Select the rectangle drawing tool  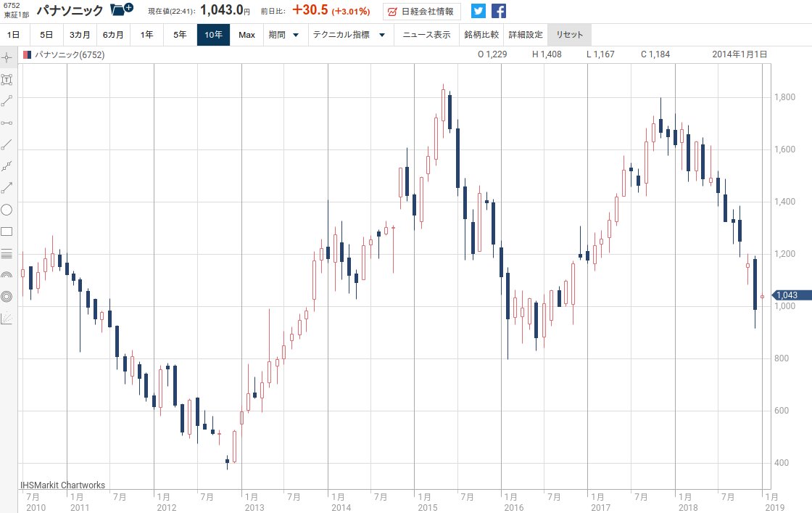7,231
